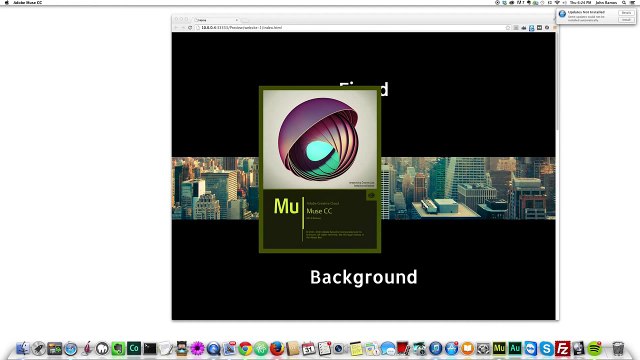Screen dimensions: 640x360
Task: Open Wi-Fi status icon in menu bar
Action: (x=557, y=2)
